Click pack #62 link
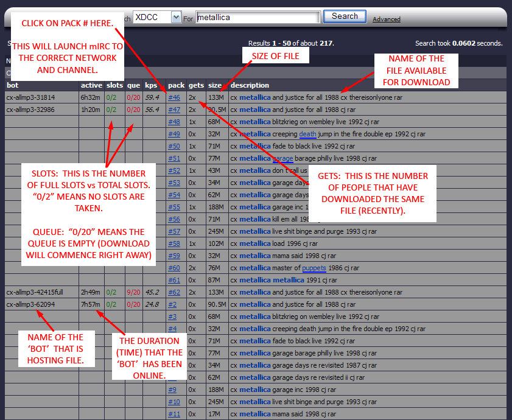512x420 pixels. pos(174,292)
